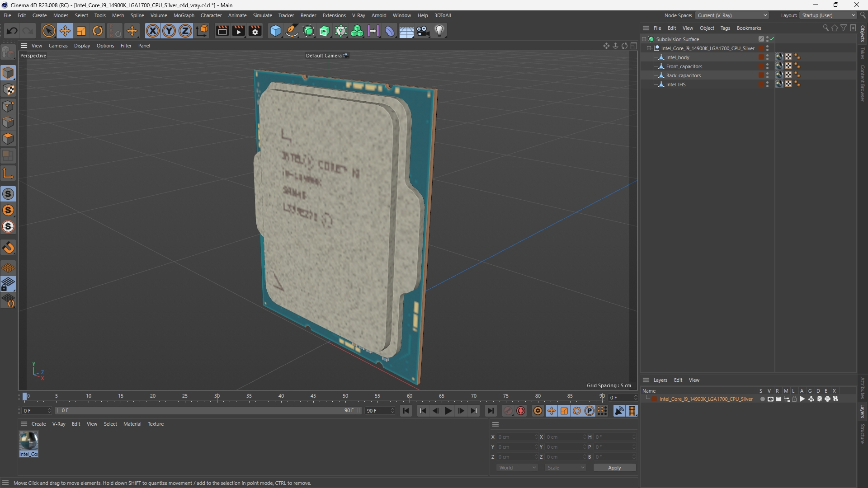868x488 pixels.
Task: Toggle X axis lock
Action: (x=153, y=31)
